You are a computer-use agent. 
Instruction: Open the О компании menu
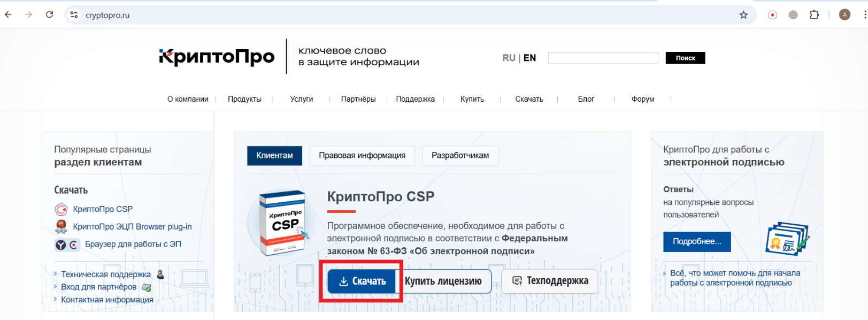188,99
